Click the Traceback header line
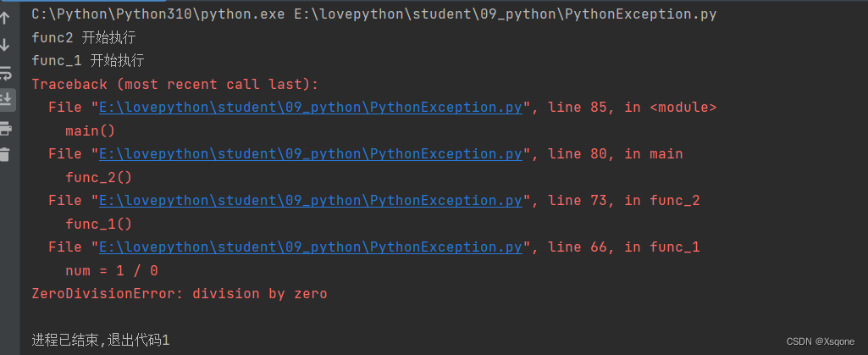The image size is (868, 355). (174, 85)
